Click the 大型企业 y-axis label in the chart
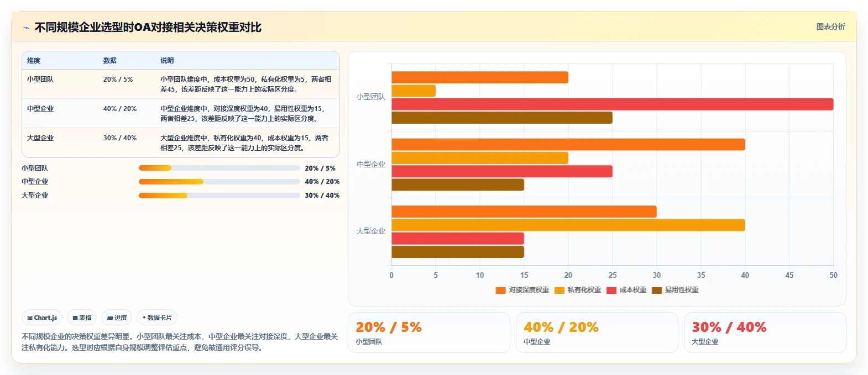868x375 pixels. pyautogui.click(x=371, y=231)
